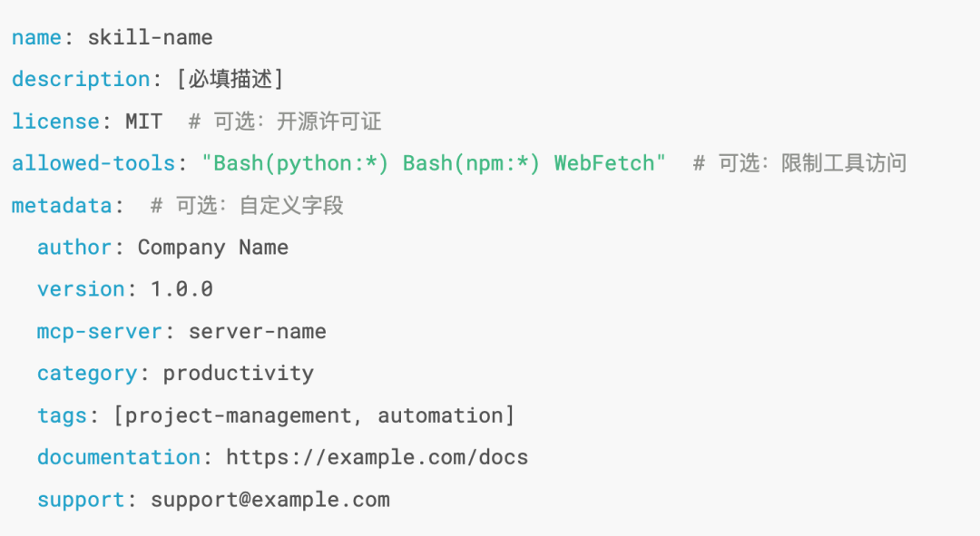Screen dimensions: 980x536
Task: Click the documentation URL https://example.com/docs
Action: pyautogui.click(x=377, y=457)
